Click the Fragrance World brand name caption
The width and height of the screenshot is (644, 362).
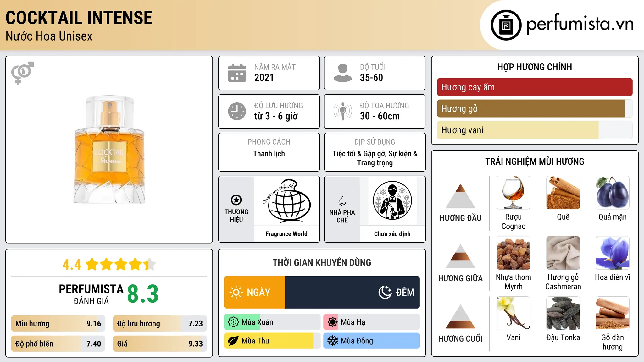click(x=286, y=234)
